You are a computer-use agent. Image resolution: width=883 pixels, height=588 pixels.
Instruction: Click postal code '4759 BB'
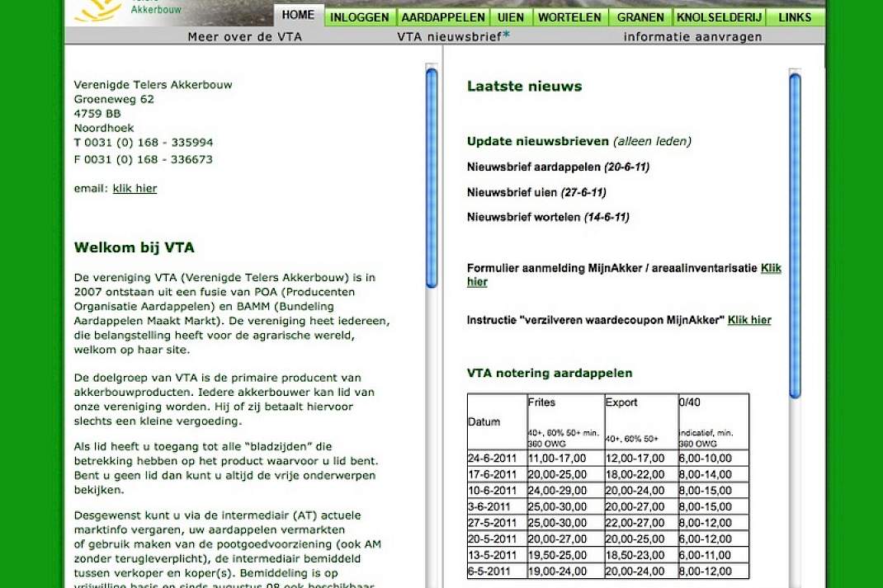pyautogui.click(x=97, y=114)
